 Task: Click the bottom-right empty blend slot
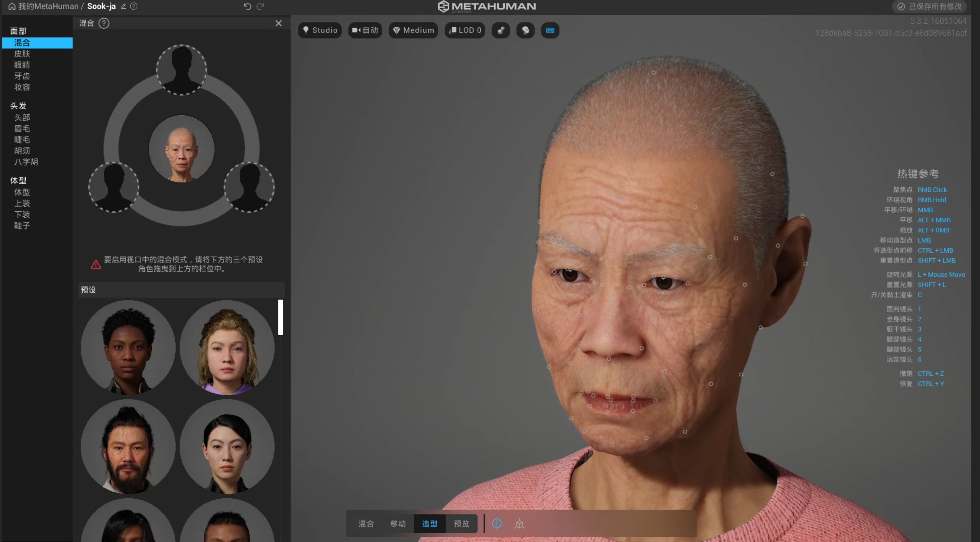(249, 187)
